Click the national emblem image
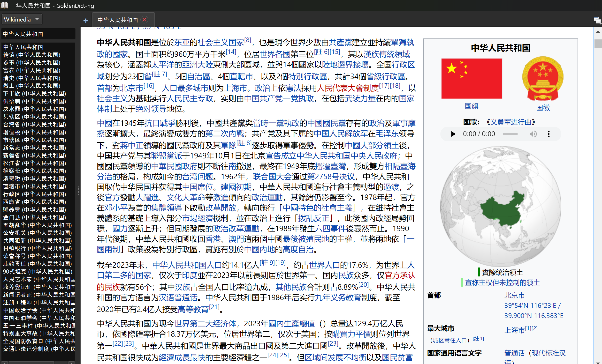This screenshot has height=364, width=602. [543, 79]
